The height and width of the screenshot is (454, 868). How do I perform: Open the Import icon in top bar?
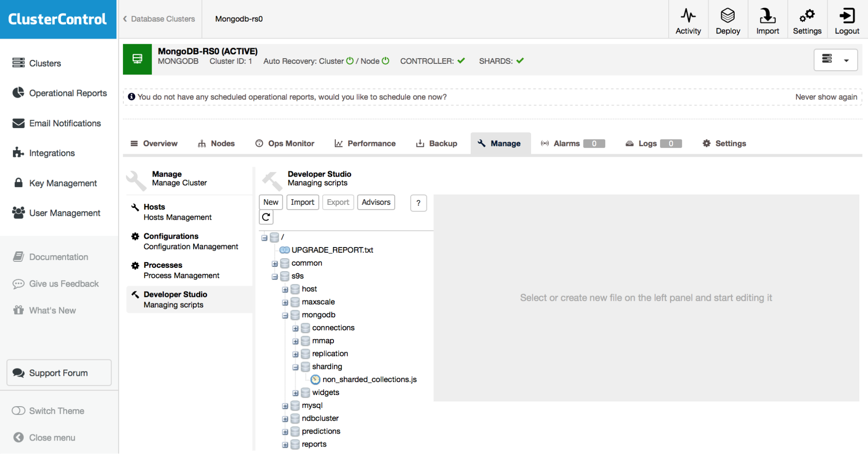click(767, 16)
